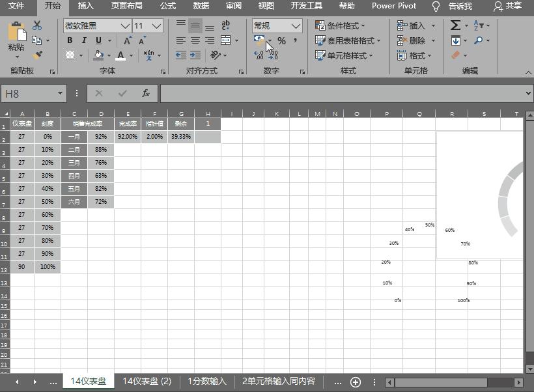Open the 数据 ribbon tab
This screenshot has width=534, height=392.
(200, 6)
